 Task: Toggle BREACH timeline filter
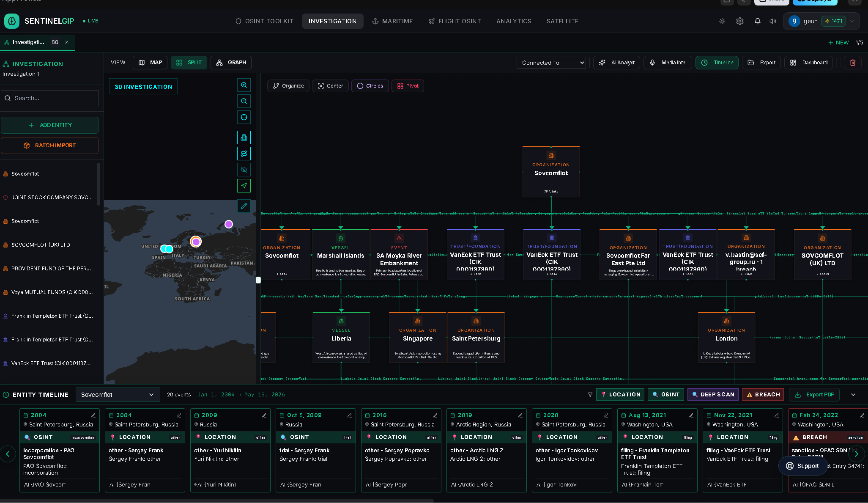point(763,395)
